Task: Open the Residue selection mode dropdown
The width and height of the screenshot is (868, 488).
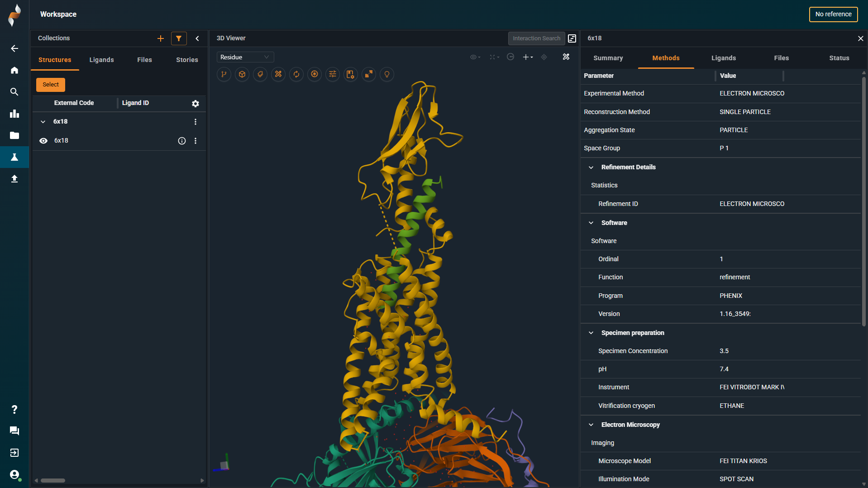Action: [x=245, y=57]
